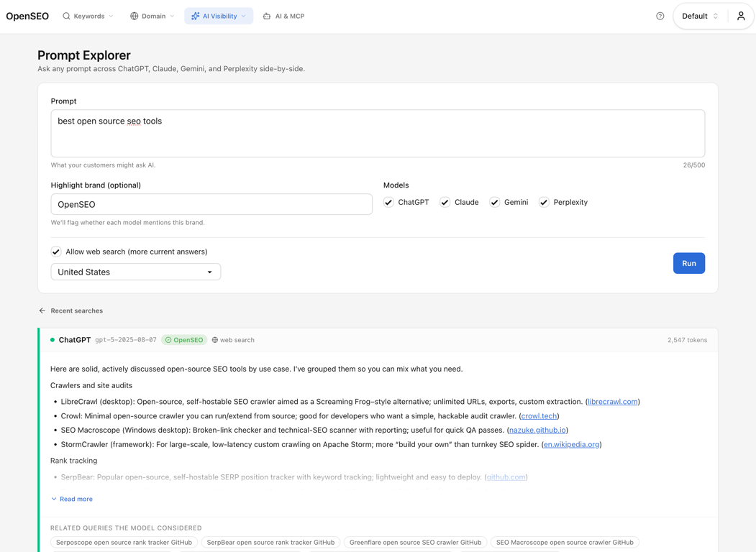Click the green OpenSEO mention badge

[184, 339]
